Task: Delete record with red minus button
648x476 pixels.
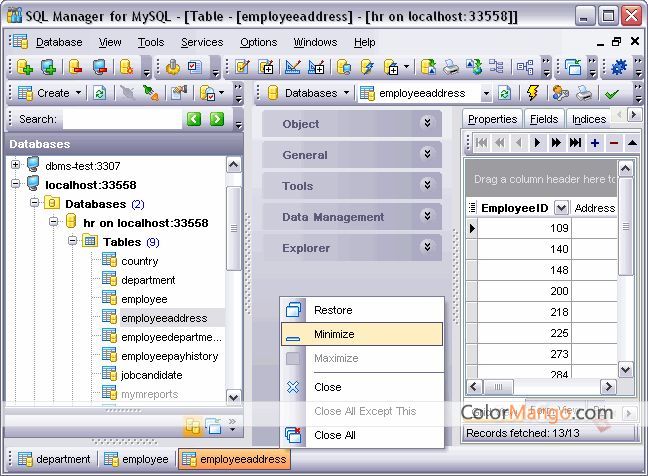Action: point(614,143)
